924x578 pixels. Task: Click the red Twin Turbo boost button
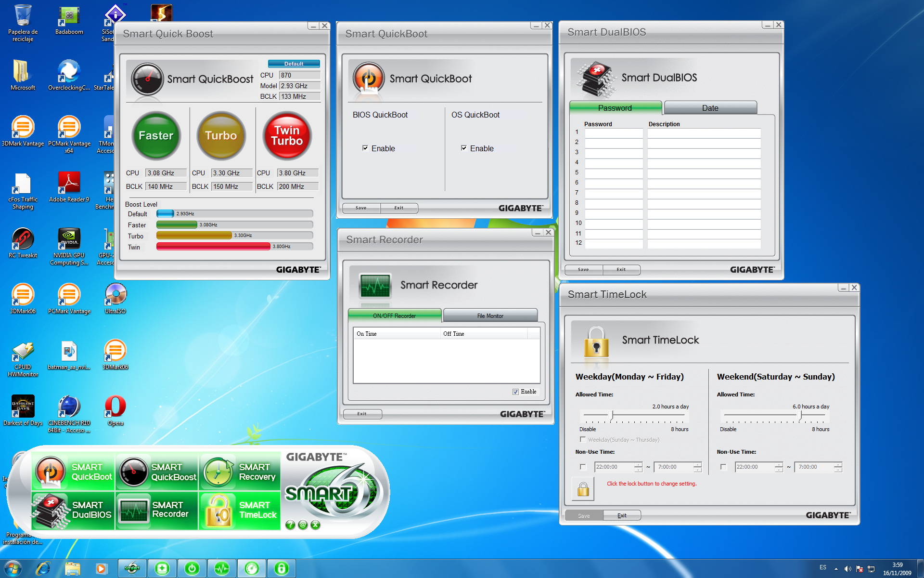(x=287, y=136)
